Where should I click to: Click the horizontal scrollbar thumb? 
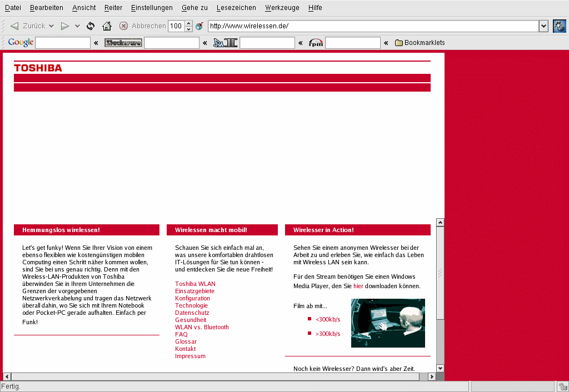pos(215,376)
